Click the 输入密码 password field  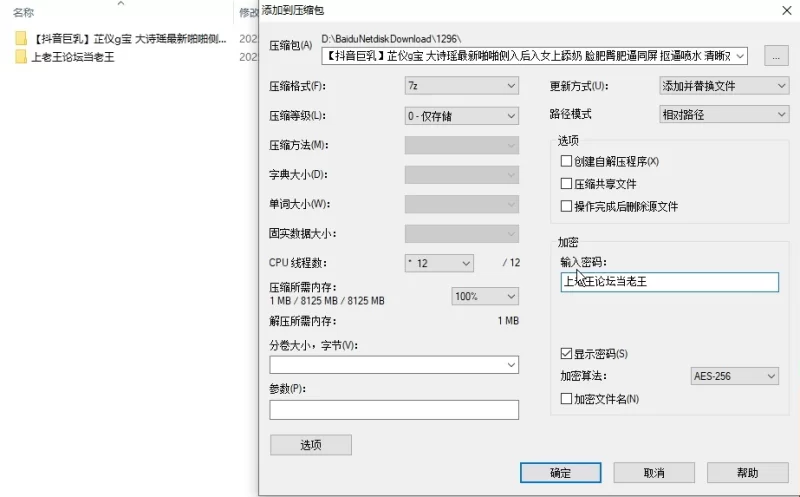click(x=669, y=282)
